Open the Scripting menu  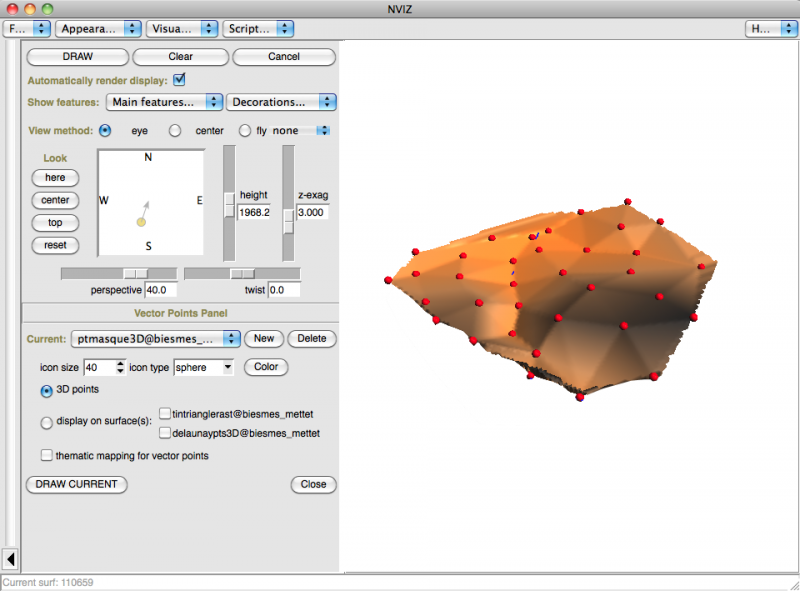[x=258, y=29]
